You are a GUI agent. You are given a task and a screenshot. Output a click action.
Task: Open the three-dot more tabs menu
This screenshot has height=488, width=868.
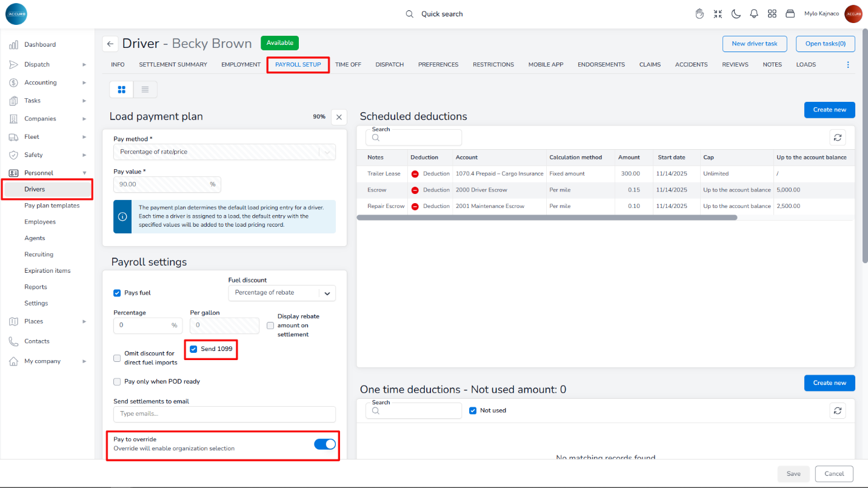click(848, 65)
